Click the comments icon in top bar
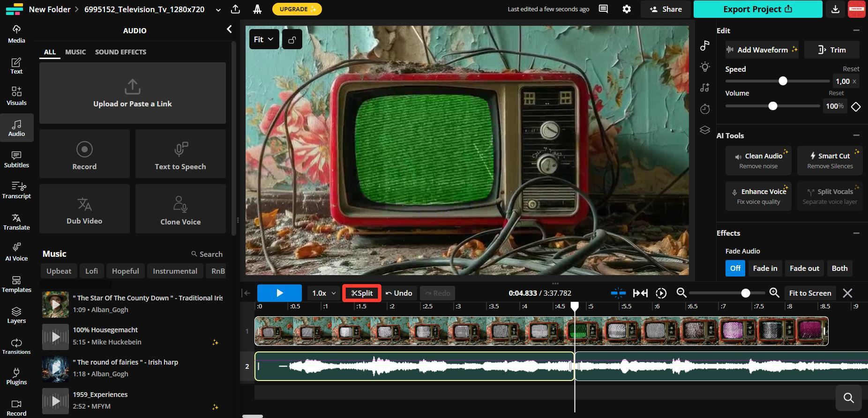This screenshot has height=418, width=868. [603, 9]
